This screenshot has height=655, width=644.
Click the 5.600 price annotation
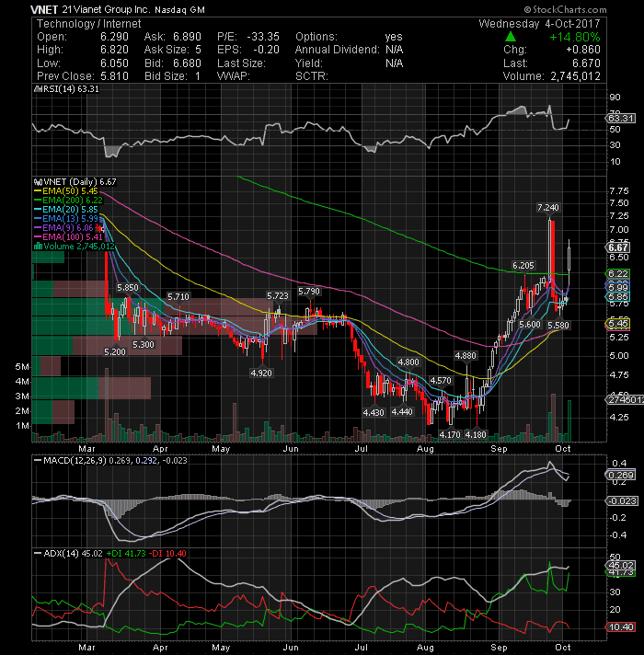[530, 325]
